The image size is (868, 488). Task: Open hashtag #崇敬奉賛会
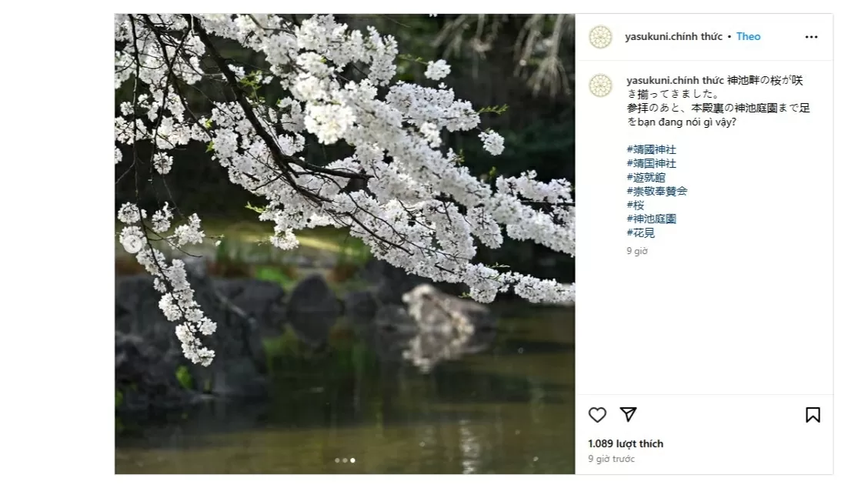pos(656,191)
